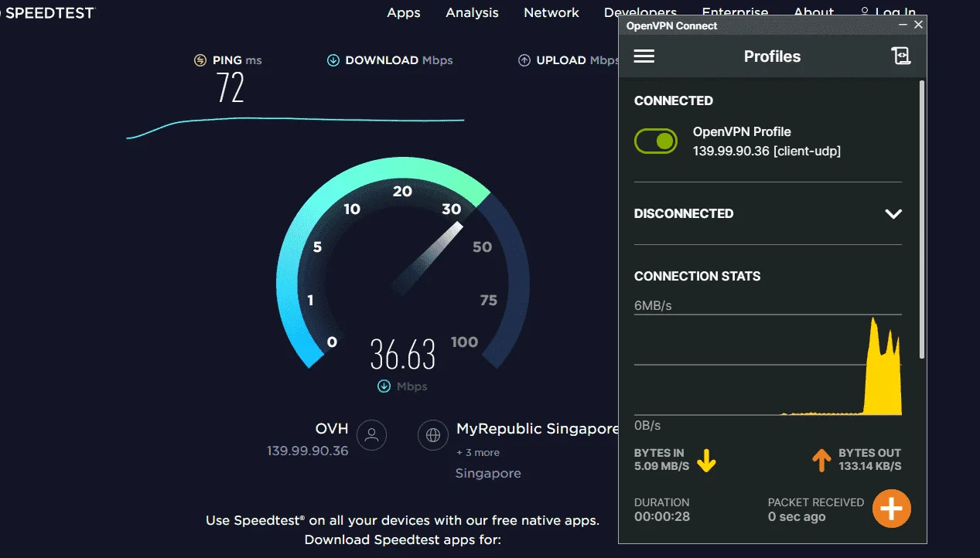This screenshot has width=980, height=558.
Task: Click the import profile icon
Action: point(901,56)
